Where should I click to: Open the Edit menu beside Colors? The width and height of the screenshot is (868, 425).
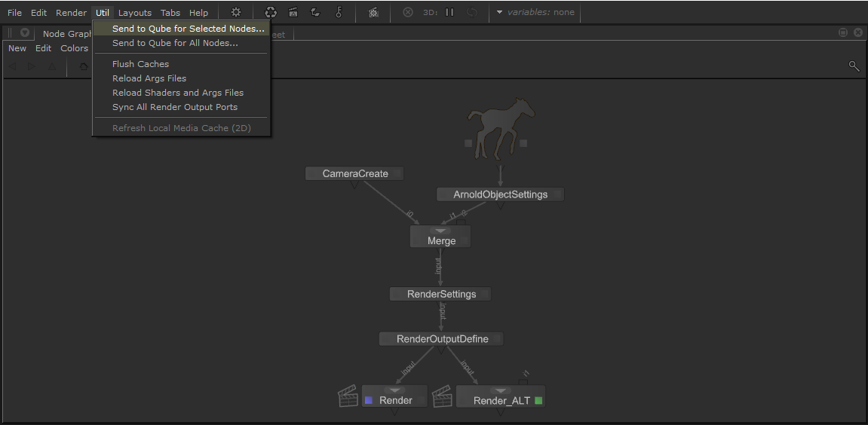click(x=43, y=48)
